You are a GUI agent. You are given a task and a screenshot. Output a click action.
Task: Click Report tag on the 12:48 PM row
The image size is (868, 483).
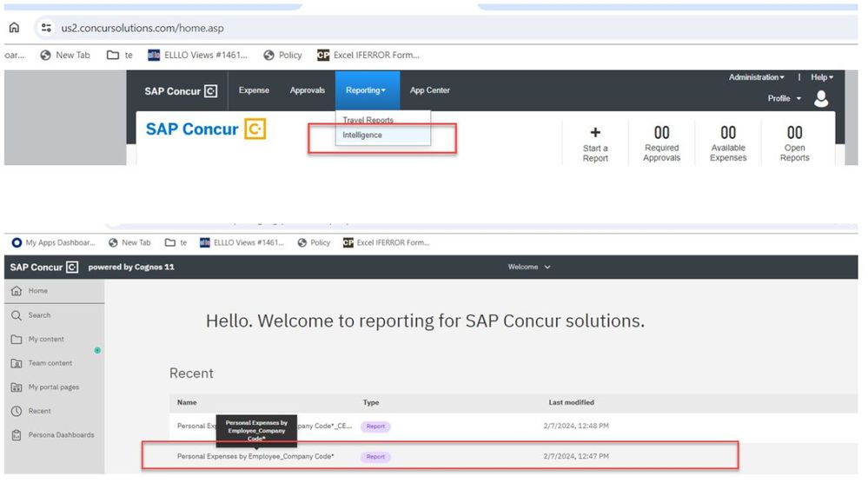tap(375, 427)
